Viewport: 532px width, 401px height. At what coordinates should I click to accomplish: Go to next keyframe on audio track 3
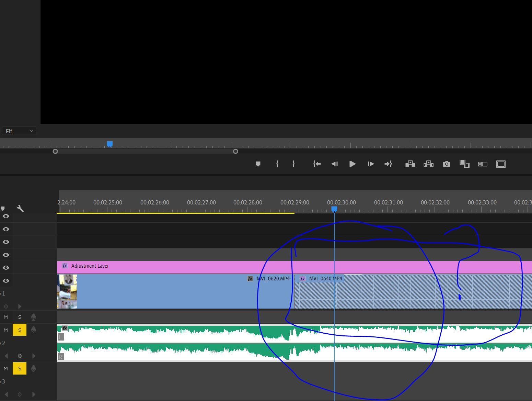[x=34, y=394]
